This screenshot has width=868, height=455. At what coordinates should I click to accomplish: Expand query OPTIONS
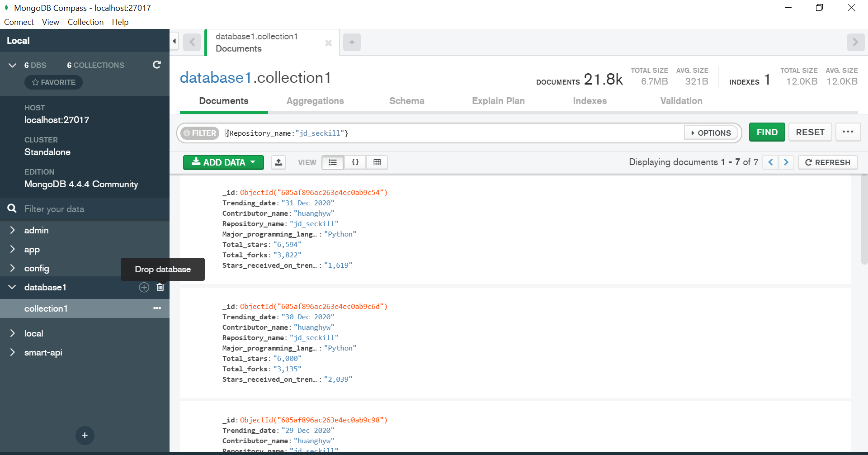(711, 133)
